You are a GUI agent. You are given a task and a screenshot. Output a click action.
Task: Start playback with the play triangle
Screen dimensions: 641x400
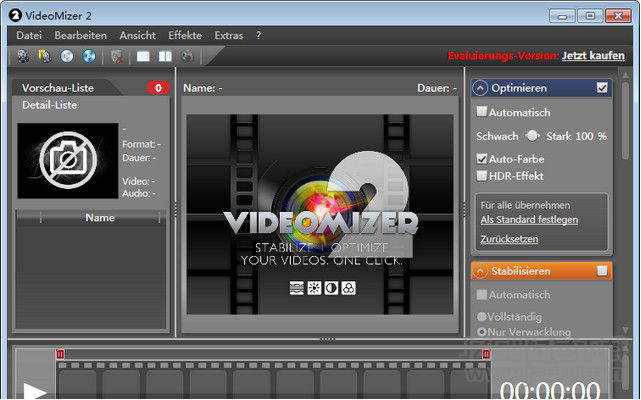[x=35, y=391]
